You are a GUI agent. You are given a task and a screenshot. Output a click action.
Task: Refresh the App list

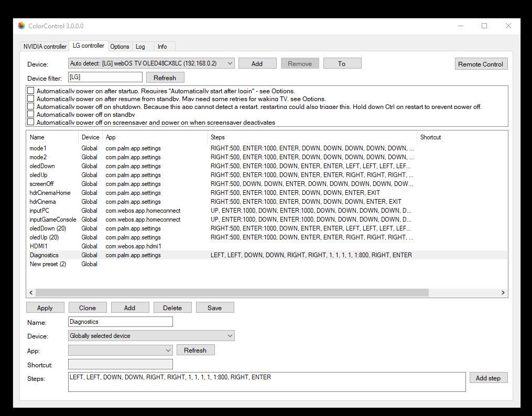195,350
